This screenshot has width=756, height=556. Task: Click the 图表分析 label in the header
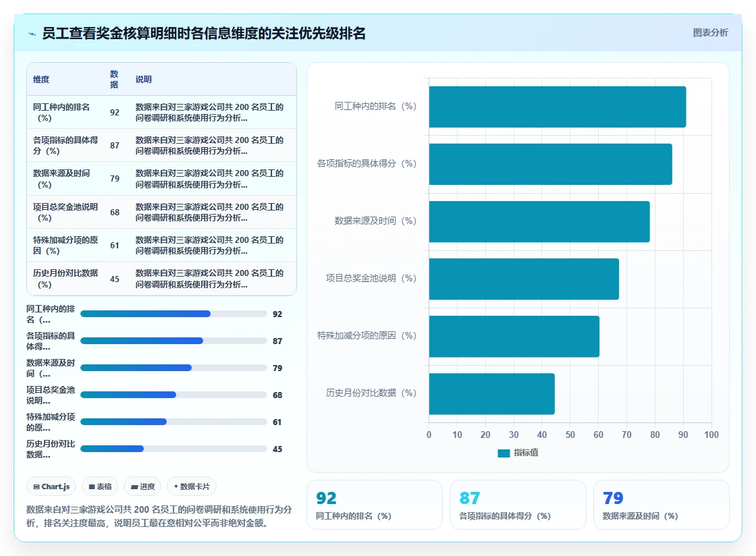710,33
